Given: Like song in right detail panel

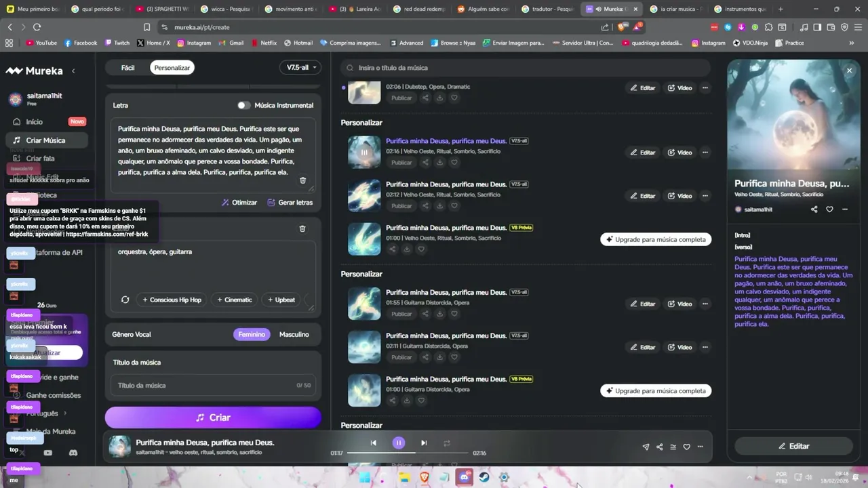Looking at the screenshot, I should 829,209.
